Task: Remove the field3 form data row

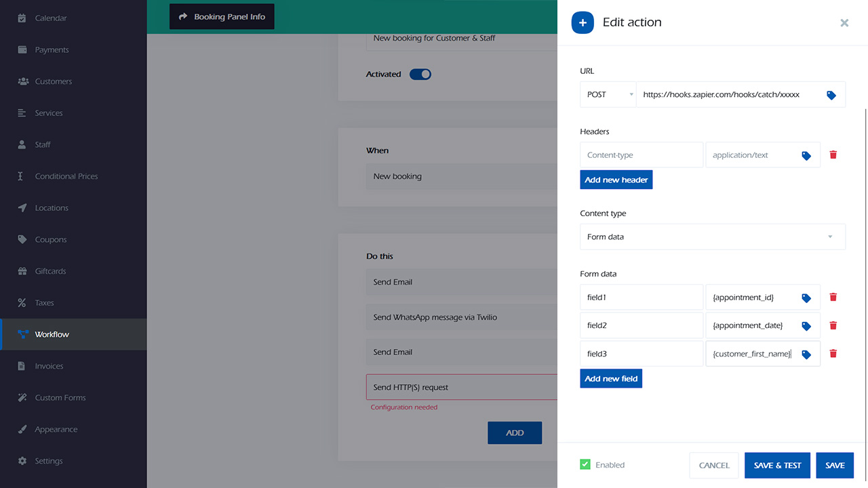Action: click(833, 354)
